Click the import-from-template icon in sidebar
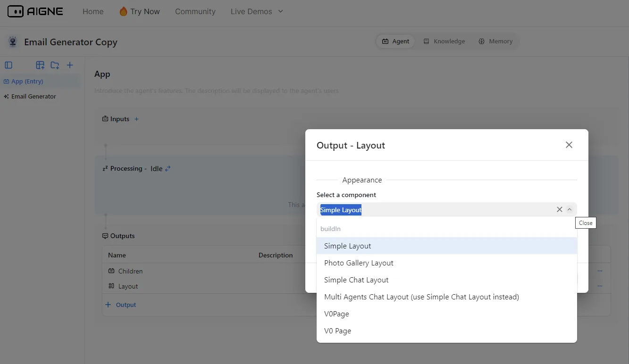The width and height of the screenshot is (629, 364). click(x=40, y=65)
